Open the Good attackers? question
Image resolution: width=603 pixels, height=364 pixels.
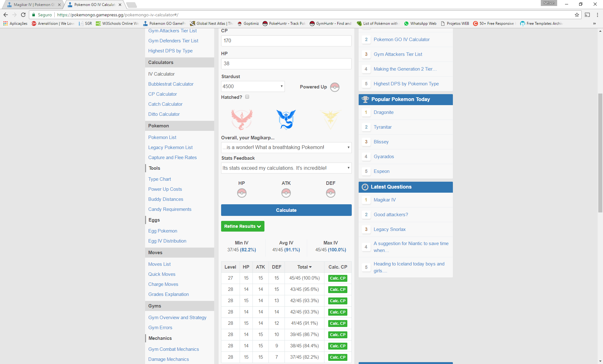point(391,215)
